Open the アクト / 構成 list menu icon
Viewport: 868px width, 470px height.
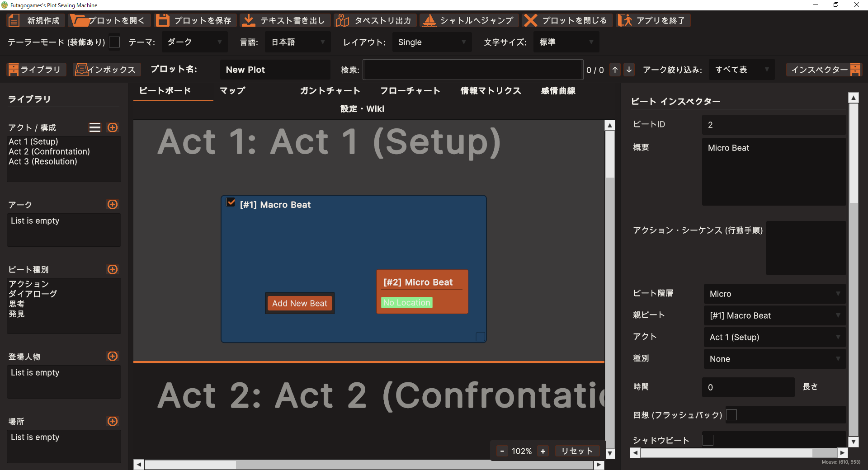(x=95, y=127)
